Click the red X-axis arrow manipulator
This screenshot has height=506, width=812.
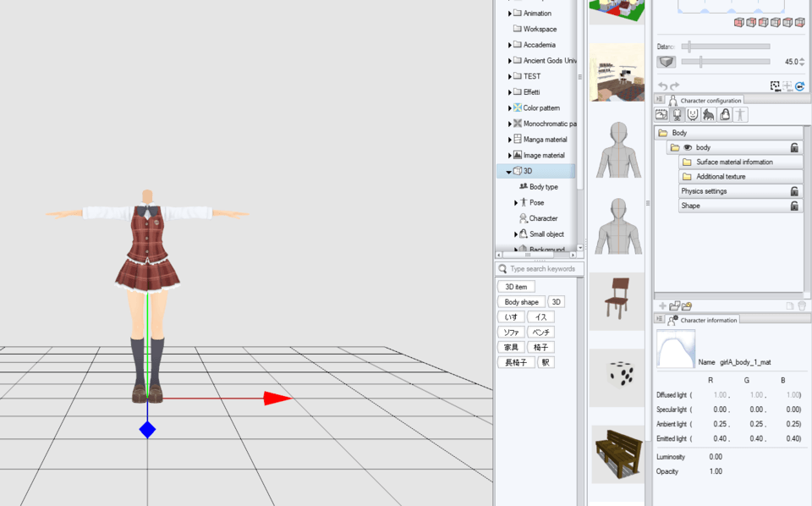pyautogui.click(x=278, y=399)
